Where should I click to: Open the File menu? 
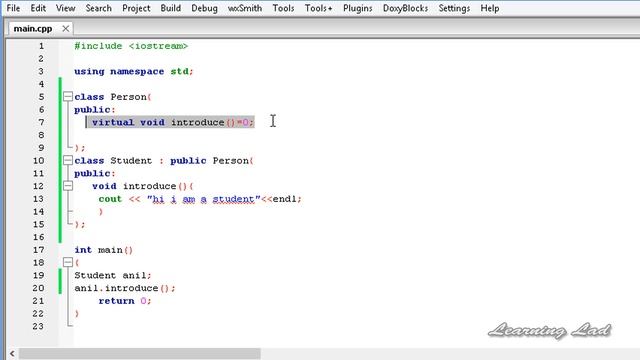[13, 8]
